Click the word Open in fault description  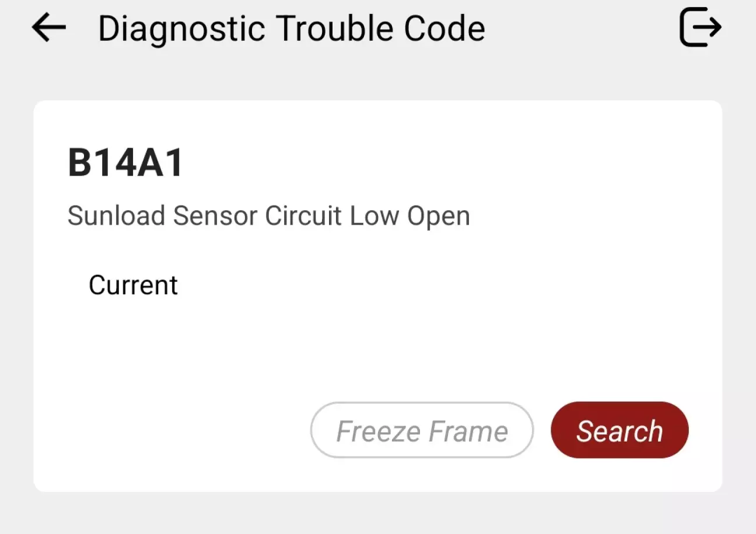tap(439, 216)
